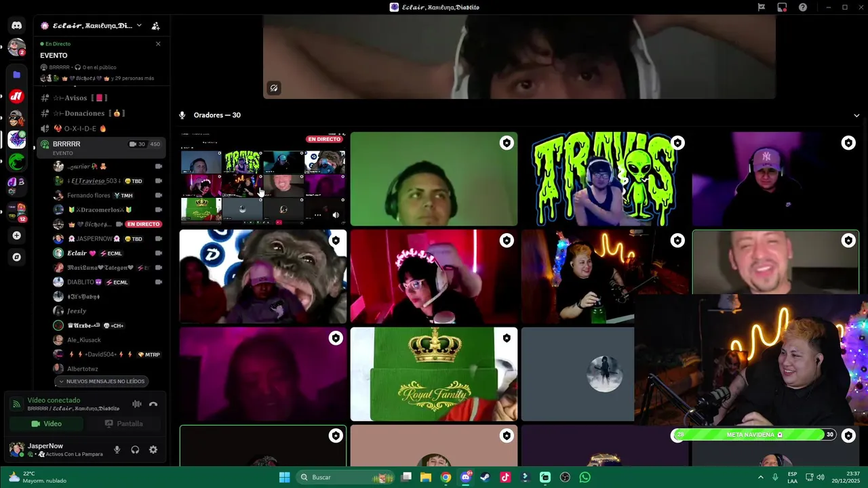
Task: Toggle the Vídeo camera button
Action: 46,424
